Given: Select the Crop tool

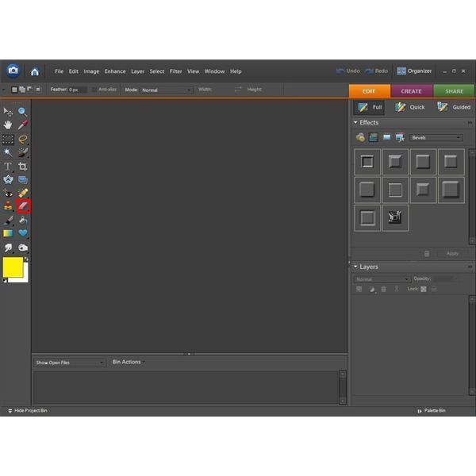Looking at the screenshot, I should coord(22,167).
